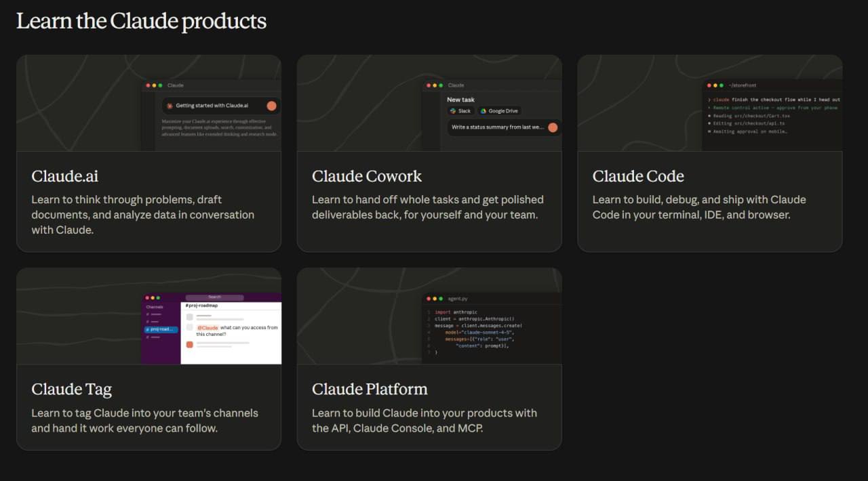Click the 'Getting started with Claude.ai' prompt field
The image size is (868, 481).
click(221, 106)
